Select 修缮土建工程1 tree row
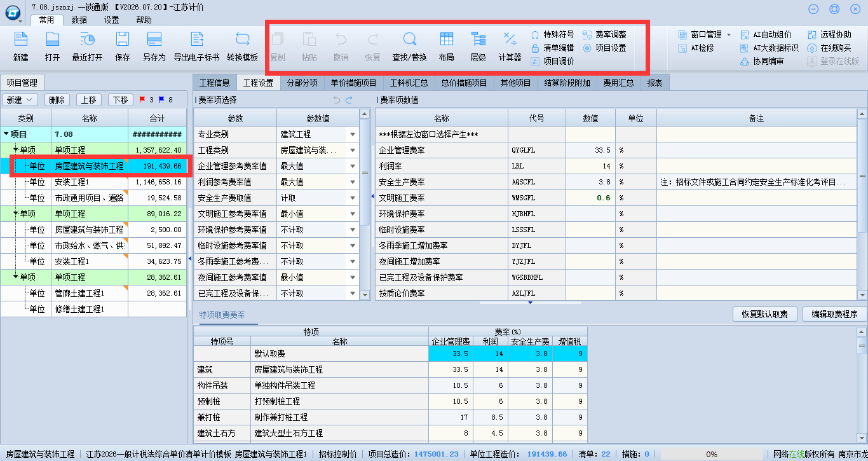The height and width of the screenshot is (461, 868). [95, 309]
